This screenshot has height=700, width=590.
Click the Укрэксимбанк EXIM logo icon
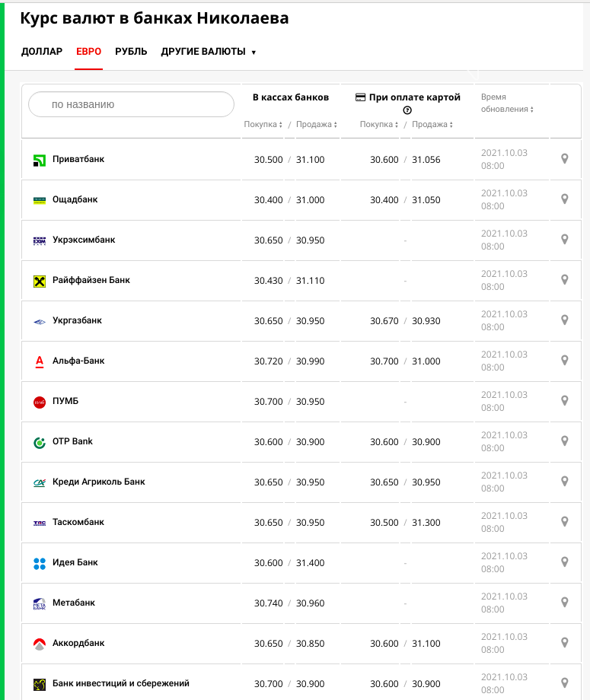(40, 241)
